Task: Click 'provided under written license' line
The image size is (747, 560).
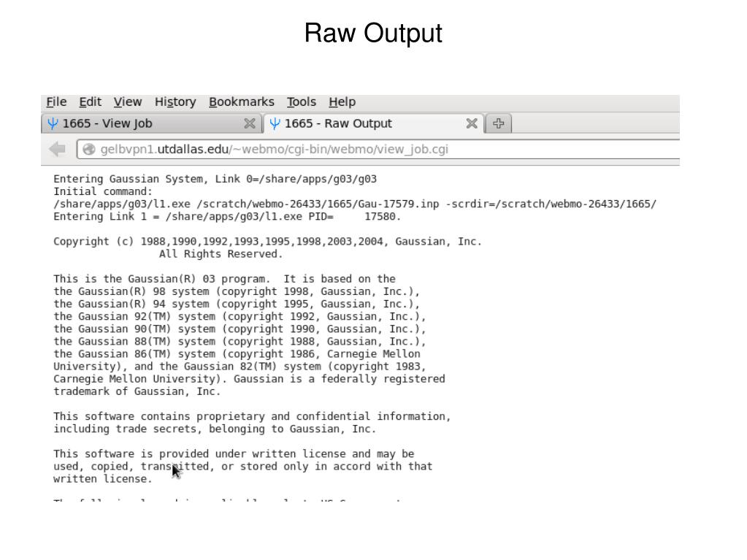Action: 234,453
